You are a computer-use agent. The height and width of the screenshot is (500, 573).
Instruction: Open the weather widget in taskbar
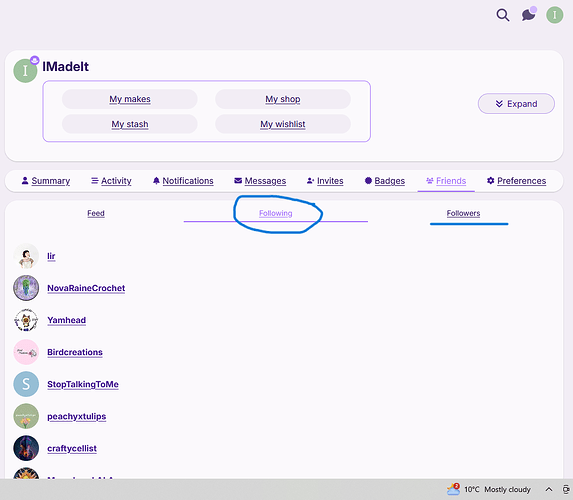point(488,489)
